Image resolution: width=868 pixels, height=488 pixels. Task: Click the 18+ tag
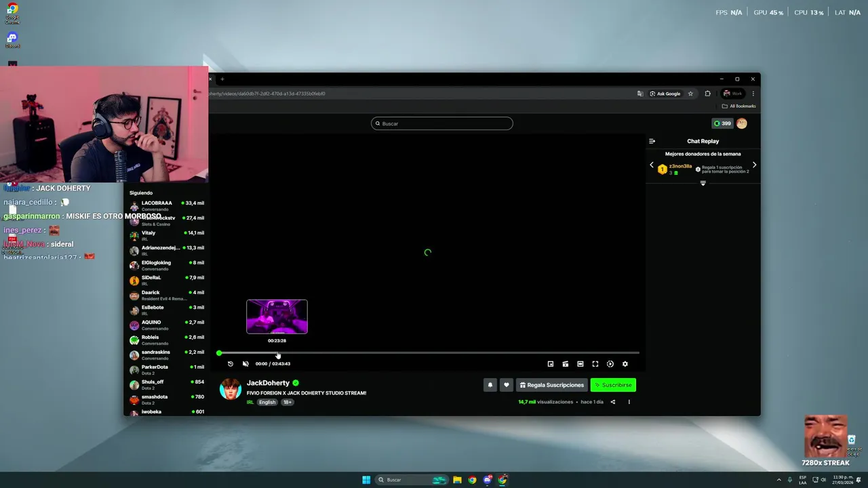coord(288,402)
